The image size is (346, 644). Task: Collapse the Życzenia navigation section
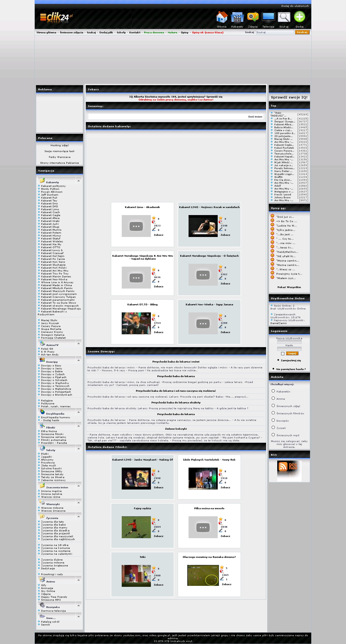coord(79,516)
